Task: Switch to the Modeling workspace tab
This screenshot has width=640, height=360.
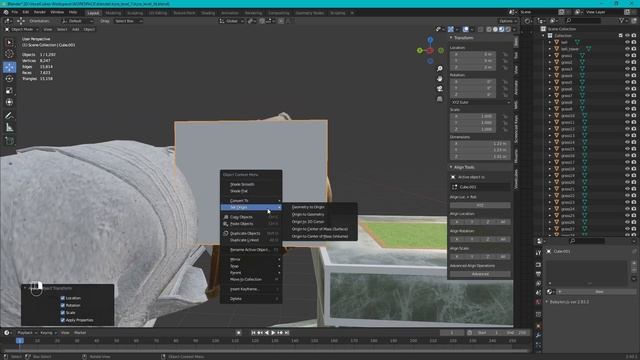Action: [113, 13]
